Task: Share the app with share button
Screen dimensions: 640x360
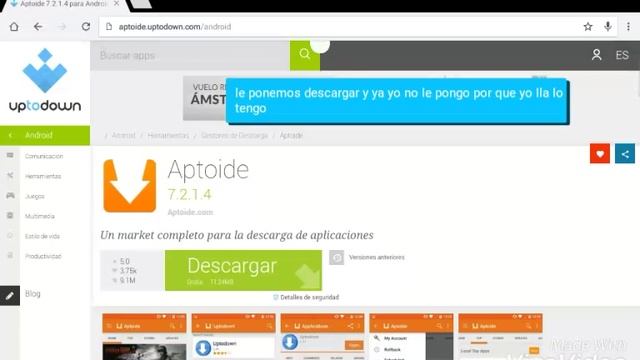Action: (x=625, y=154)
